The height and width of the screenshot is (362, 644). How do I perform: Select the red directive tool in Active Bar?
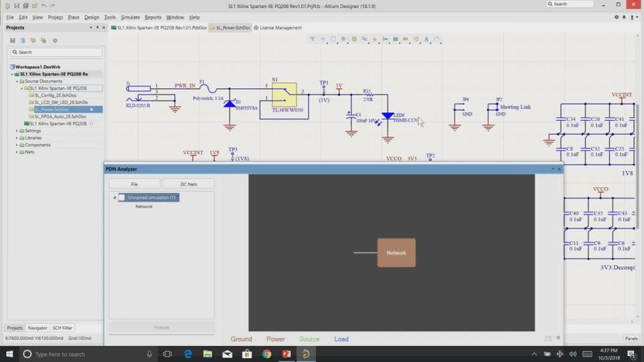pyautogui.click(x=416, y=39)
